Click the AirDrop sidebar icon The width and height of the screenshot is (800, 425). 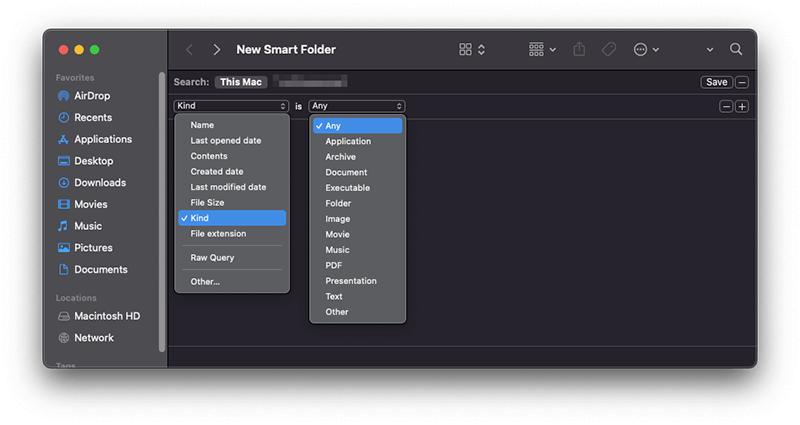[x=63, y=96]
